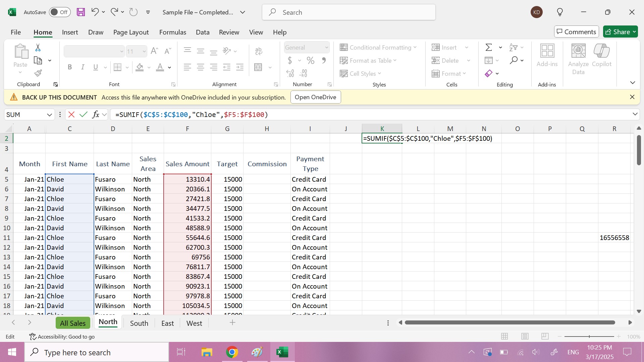Click the zoom slider in status bar
This screenshot has height=362, width=644.
point(589,336)
